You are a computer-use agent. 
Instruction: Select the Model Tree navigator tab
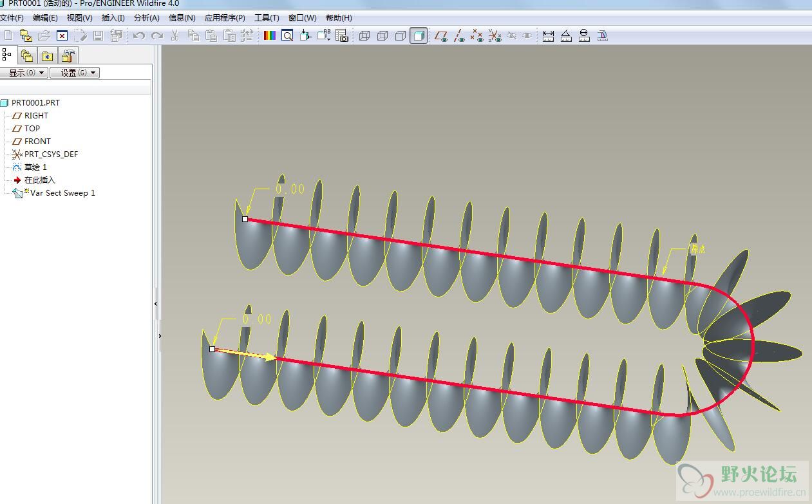point(7,55)
